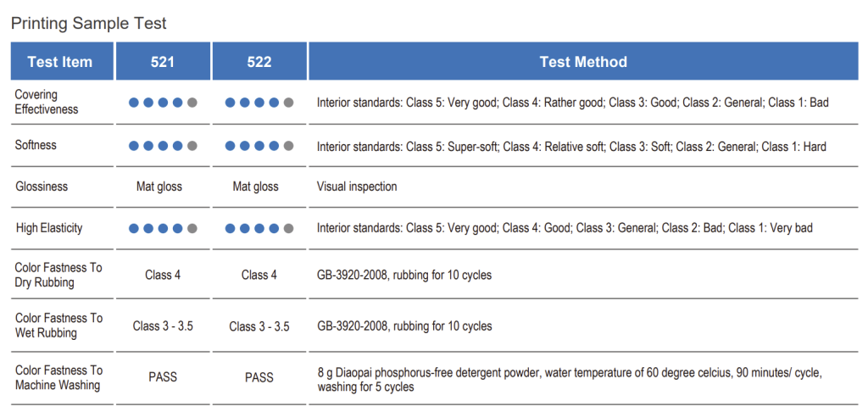This screenshot has width=868, height=412.
Task: Select the 521 column header
Action: pos(163,62)
